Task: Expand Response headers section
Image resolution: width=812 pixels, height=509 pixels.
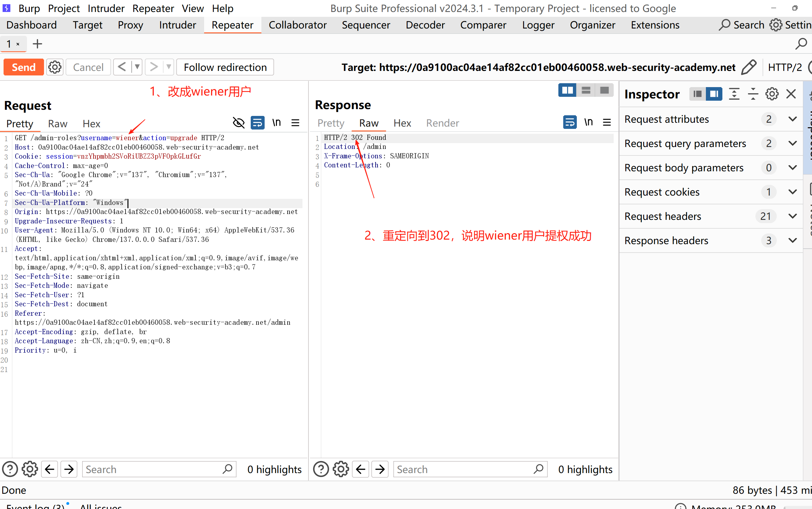Action: (793, 240)
